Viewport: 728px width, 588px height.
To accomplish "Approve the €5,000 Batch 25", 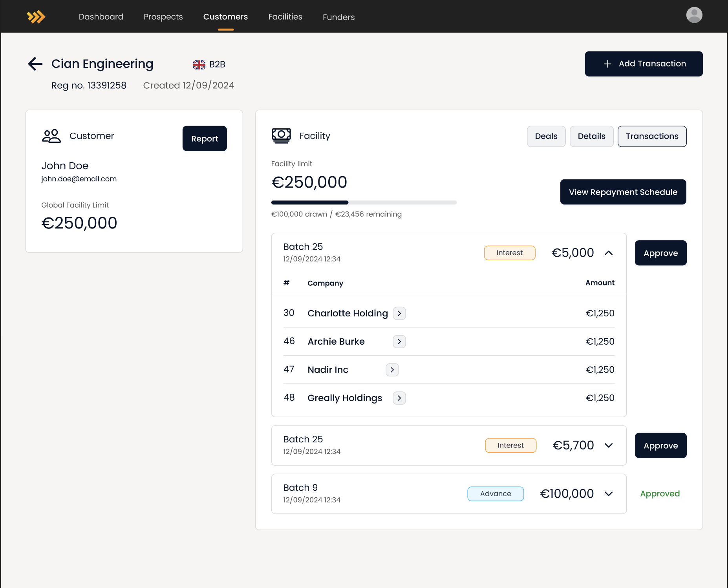I will 660,253.
